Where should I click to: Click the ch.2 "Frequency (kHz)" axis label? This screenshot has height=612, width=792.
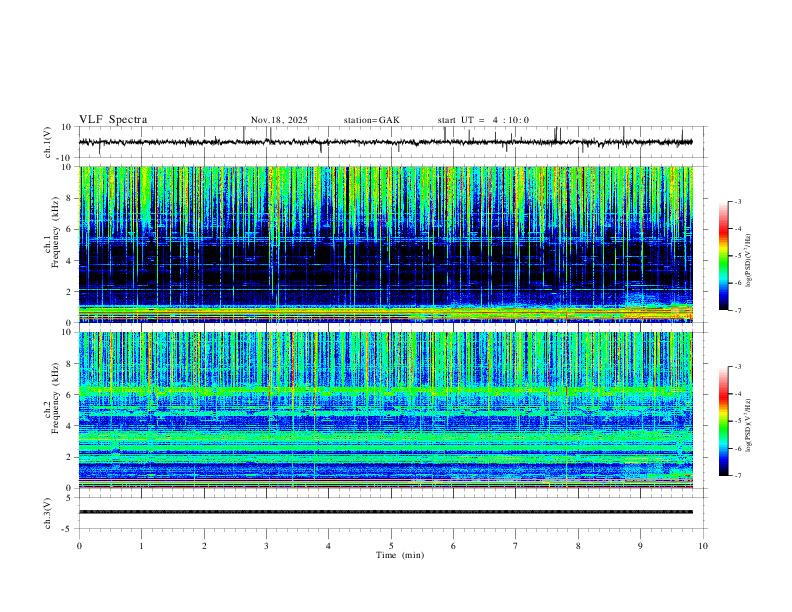pos(55,398)
